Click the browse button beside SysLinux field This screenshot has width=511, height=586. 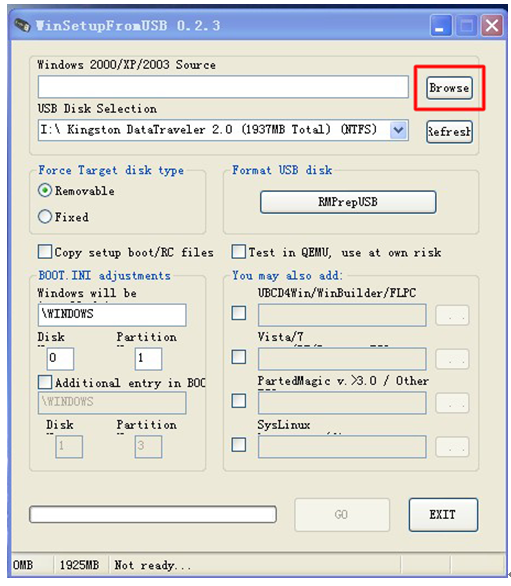[452, 447]
